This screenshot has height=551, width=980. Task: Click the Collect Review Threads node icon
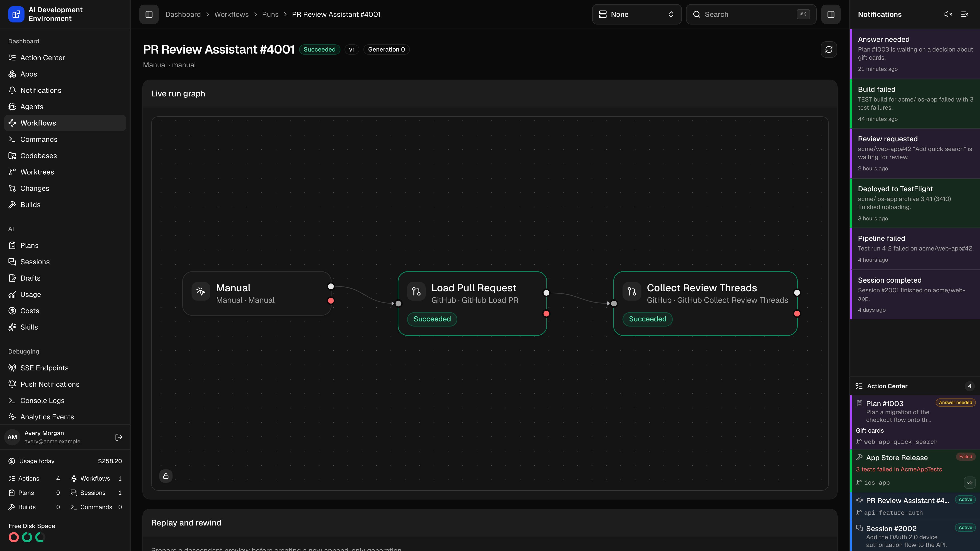tap(632, 292)
